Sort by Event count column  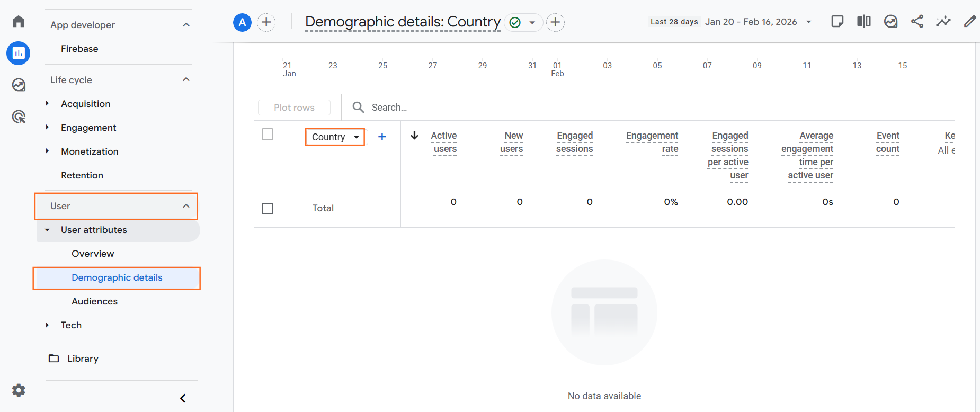point(888,142)
